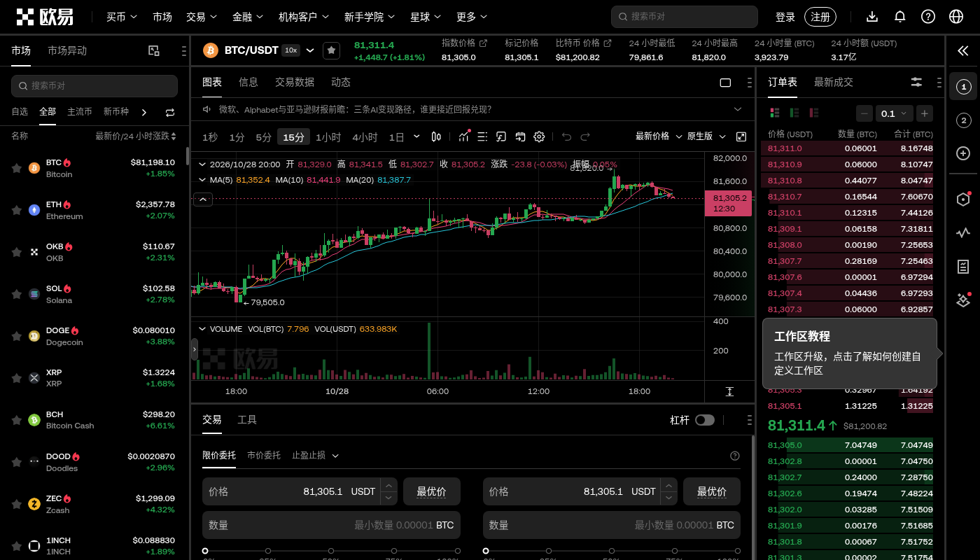Switch to workspace 2 in the sidebar
This screenshot has width=980, height=560.
(x=963, y=120)
